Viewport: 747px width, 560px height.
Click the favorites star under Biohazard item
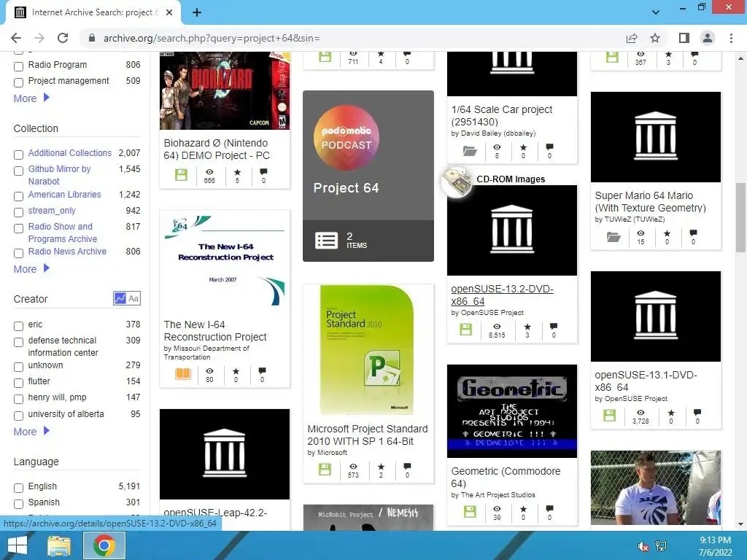point(237,172)
